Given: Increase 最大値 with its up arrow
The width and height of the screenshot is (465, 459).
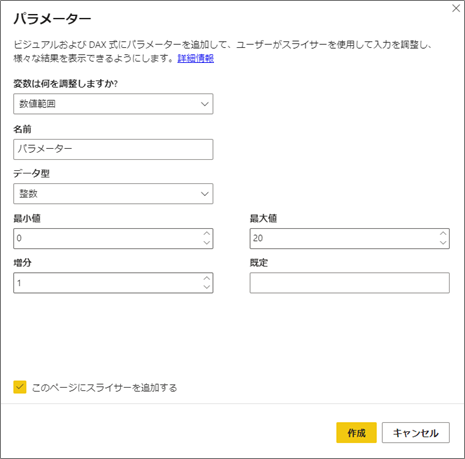Looking at the screenshot, I should 443,233.
